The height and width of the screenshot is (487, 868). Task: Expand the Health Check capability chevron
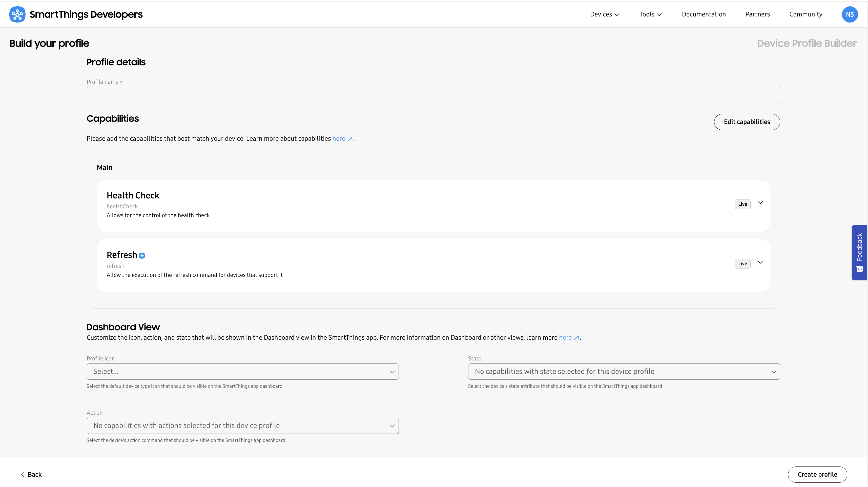[760, 203]
